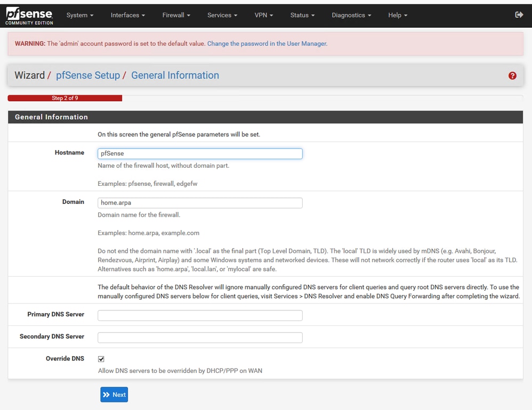532x410 pixels.
Task: Click the 'Examples: pfsense, firewall, edgefw' text
Action: pyautogui.click(x=148, y=184)
